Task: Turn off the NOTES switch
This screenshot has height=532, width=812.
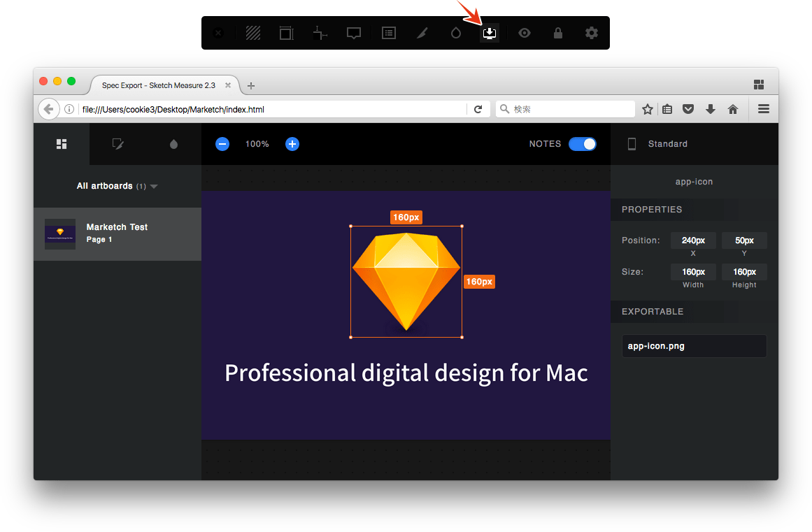Action: (582, 144)
